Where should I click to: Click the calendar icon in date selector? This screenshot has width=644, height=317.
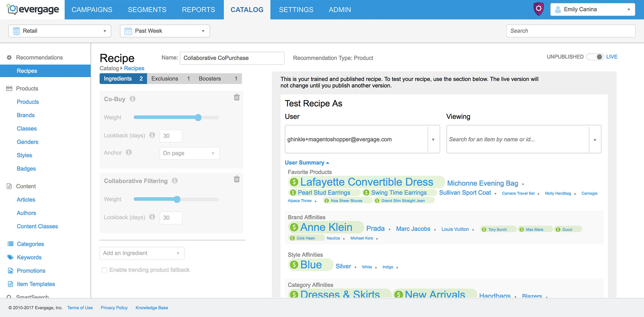click(x=128, y=31)
